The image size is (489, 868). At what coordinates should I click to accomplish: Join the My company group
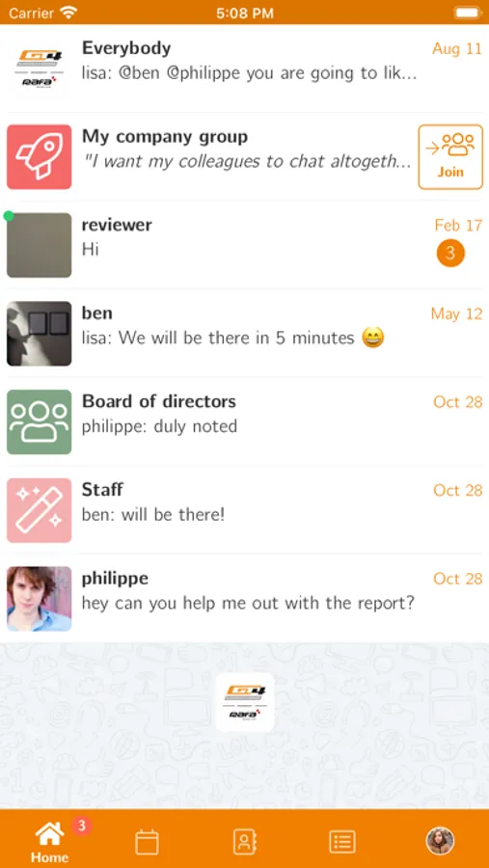click(450, 156)
